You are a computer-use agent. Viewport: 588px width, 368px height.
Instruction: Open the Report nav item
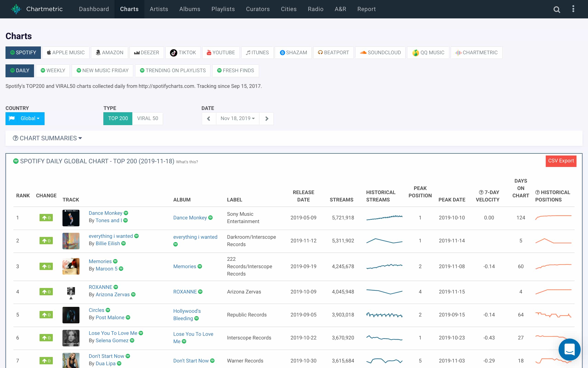click(x=366, y=9)
